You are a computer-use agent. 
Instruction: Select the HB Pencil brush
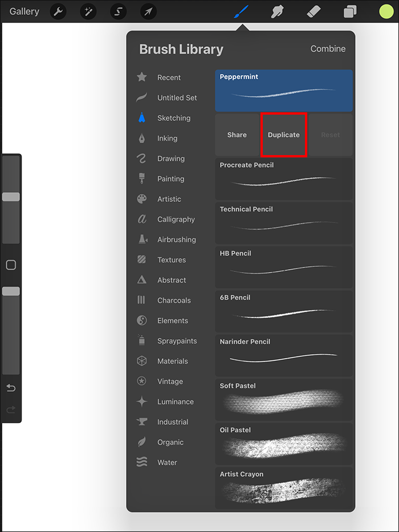[284, 267]
